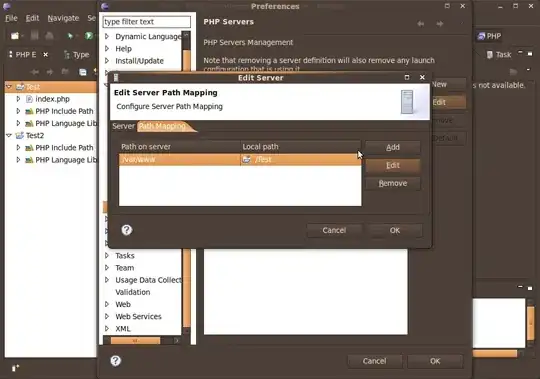Click the forward arrow in Preferences header
The height and width of the screenshot is (379, 540).
pyautogui.click(x=439, y=24)
